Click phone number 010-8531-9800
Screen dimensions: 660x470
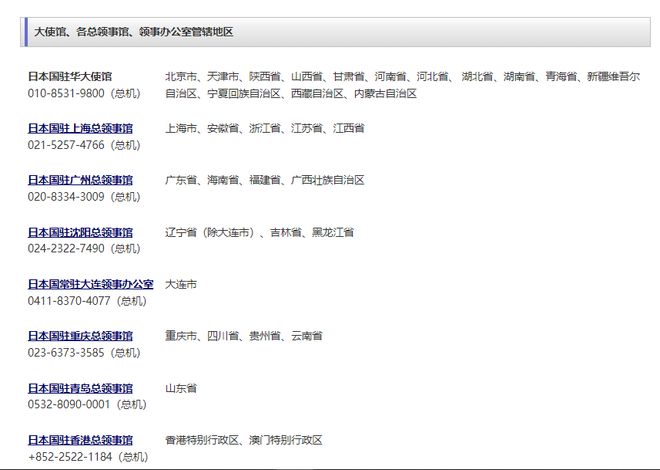66,93
